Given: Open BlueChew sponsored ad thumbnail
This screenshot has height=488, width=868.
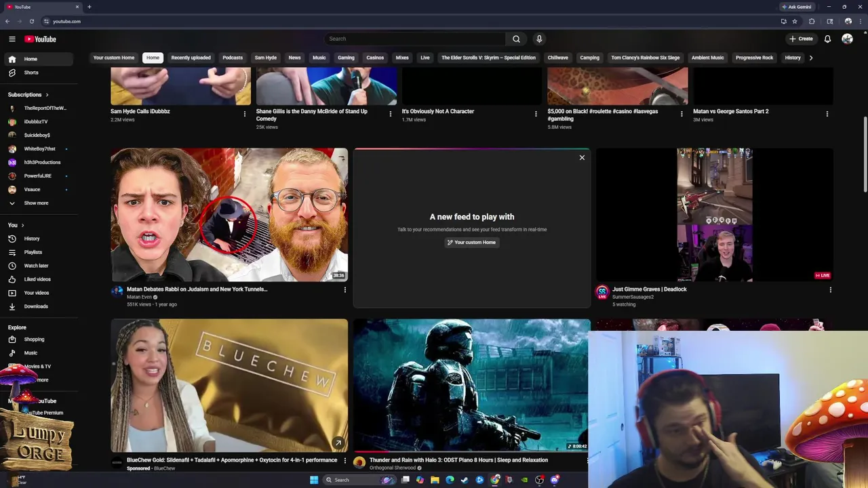Looking at the screenshot, I should point(229,385).
